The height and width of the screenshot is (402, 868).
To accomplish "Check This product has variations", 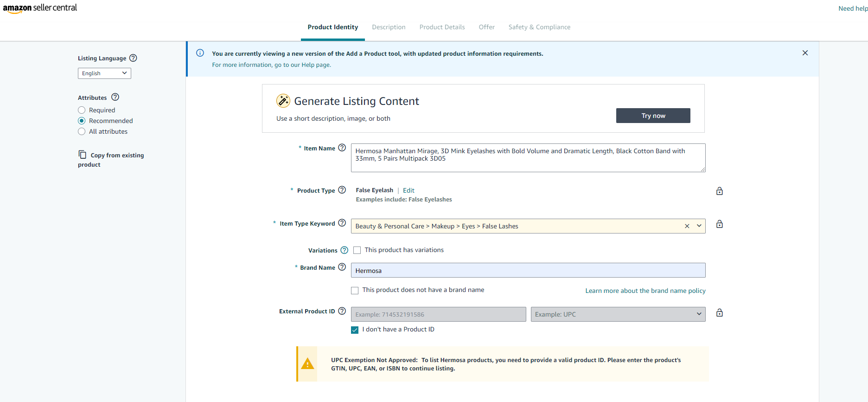I will [x=357, y=250].
